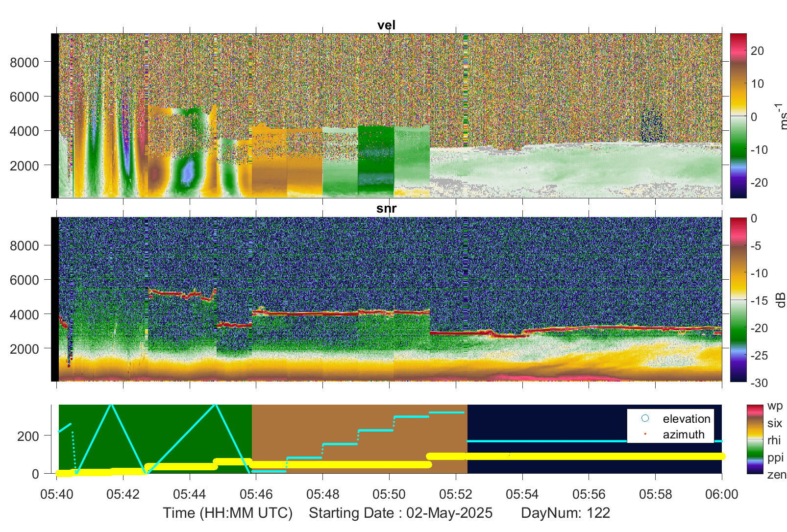Click the "vel" panel title

pyautogui.click(x=386, y=25)
